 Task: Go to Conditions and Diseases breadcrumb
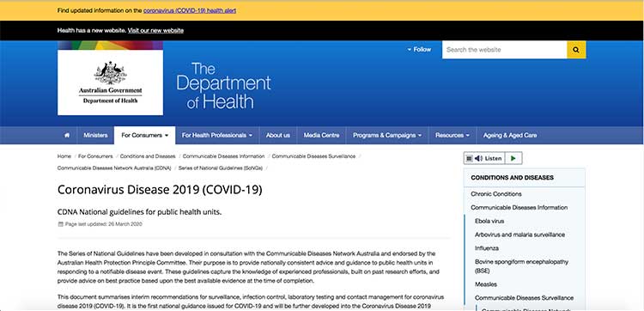(x=148, y=156)
